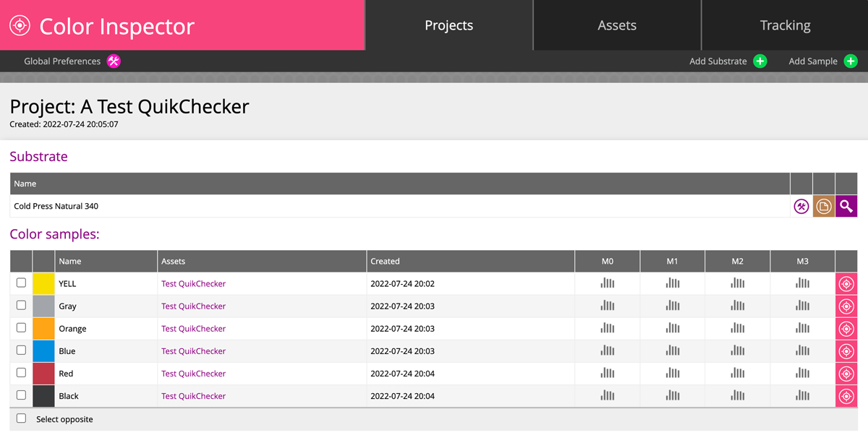Click the pink target icon for Orange
This screenshot has width=868, height=443.
coord(846,329)
